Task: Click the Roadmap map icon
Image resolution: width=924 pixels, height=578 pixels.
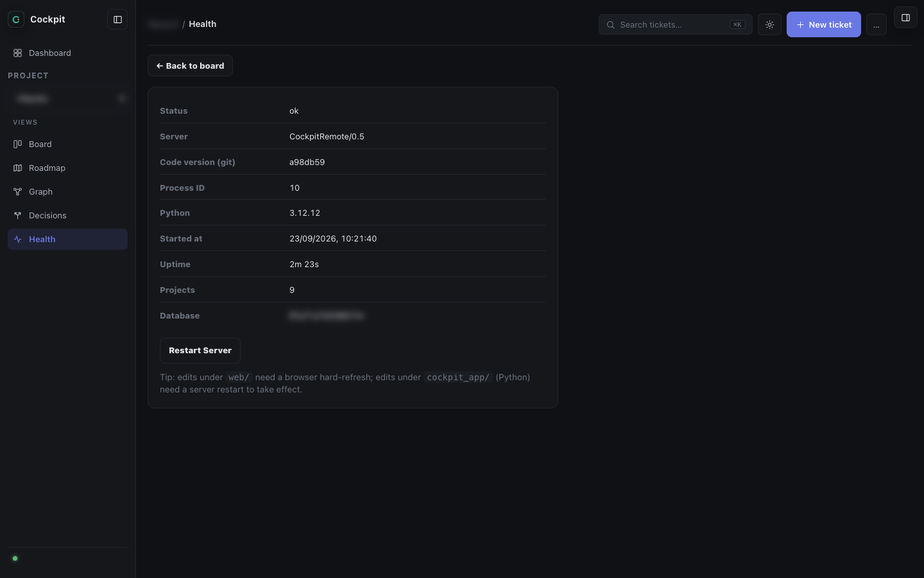Action: [x=17, y=168]
